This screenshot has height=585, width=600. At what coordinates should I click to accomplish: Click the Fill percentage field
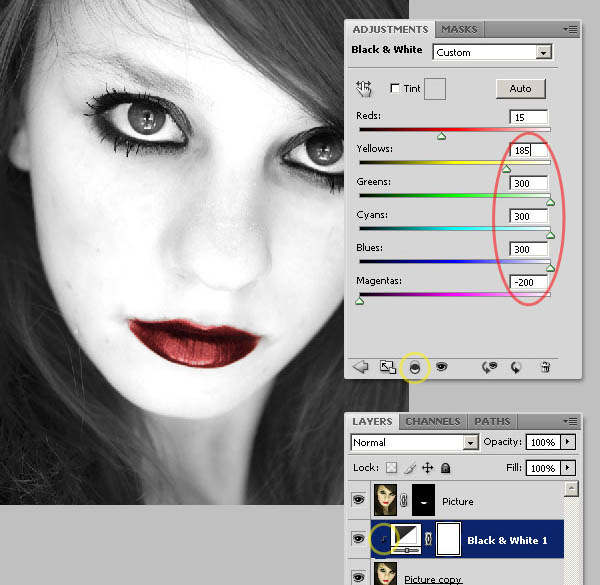(x=543, y=468)
